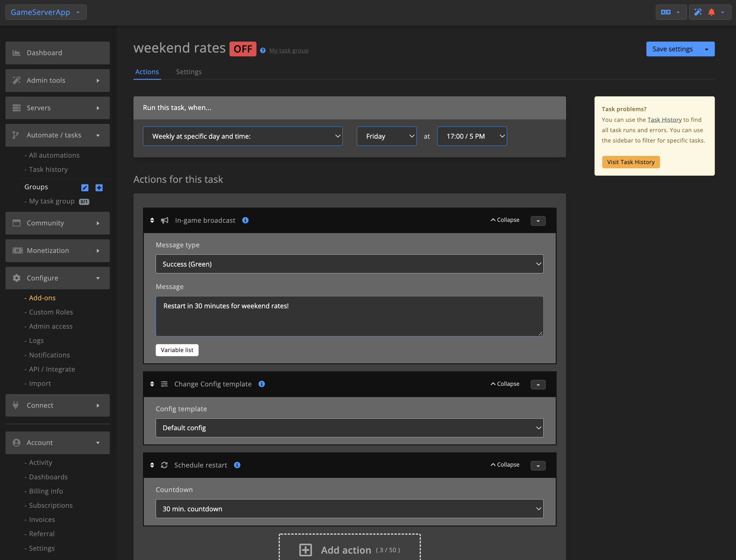Image resolution: width=736 pixels, height=560 pixels.
Task: Open Task history in the sidebar
Action: tap(48, 169)
